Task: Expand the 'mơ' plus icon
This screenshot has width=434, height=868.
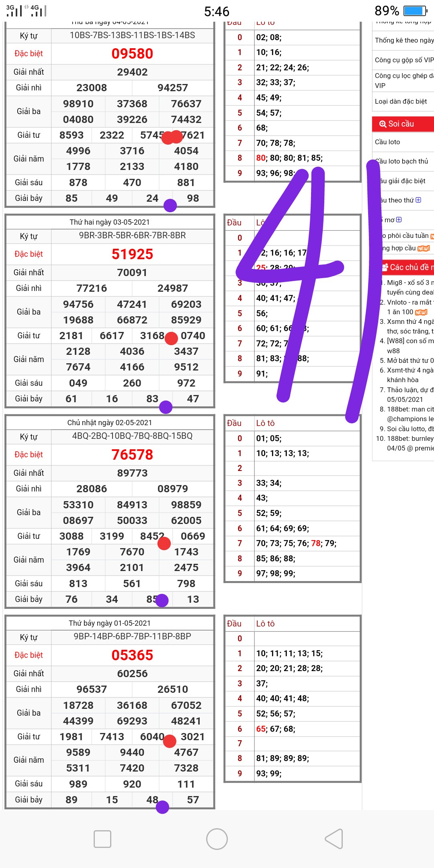Action: [399, 220]
